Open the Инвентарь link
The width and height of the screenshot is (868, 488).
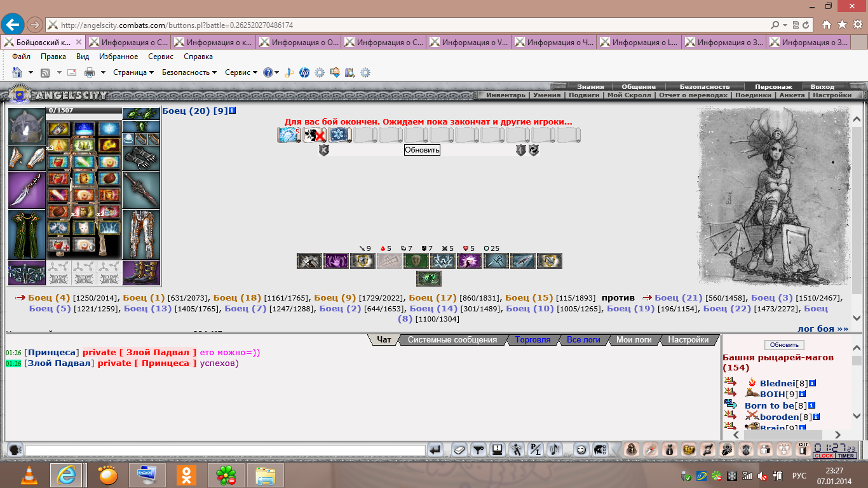[506, 95]
